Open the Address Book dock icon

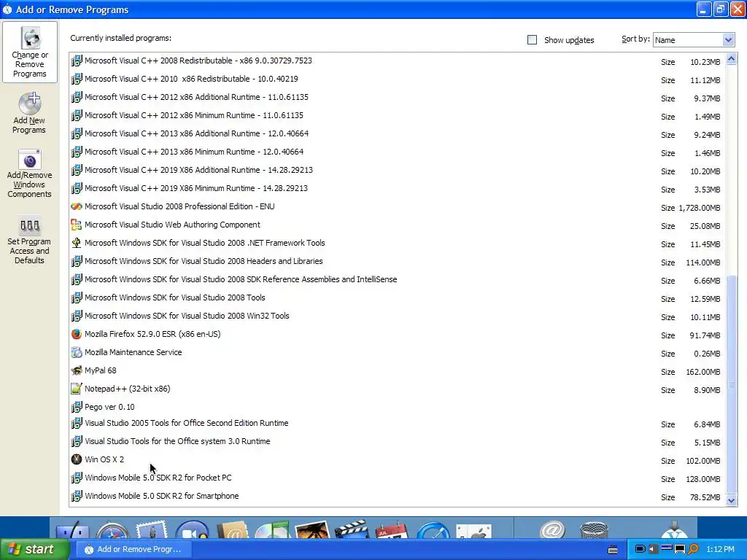pos(233,529)
